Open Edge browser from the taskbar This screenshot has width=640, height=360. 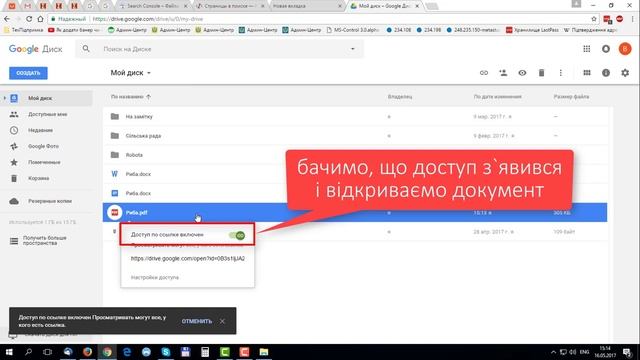coord(127,352)
